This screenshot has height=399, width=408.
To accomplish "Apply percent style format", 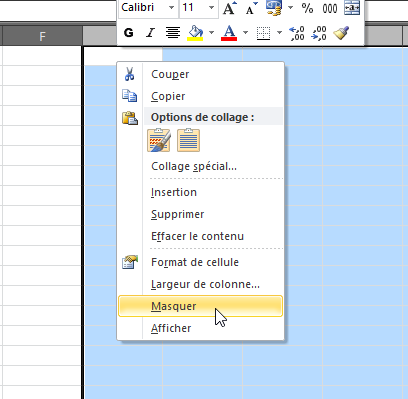I will coord(307,8).
